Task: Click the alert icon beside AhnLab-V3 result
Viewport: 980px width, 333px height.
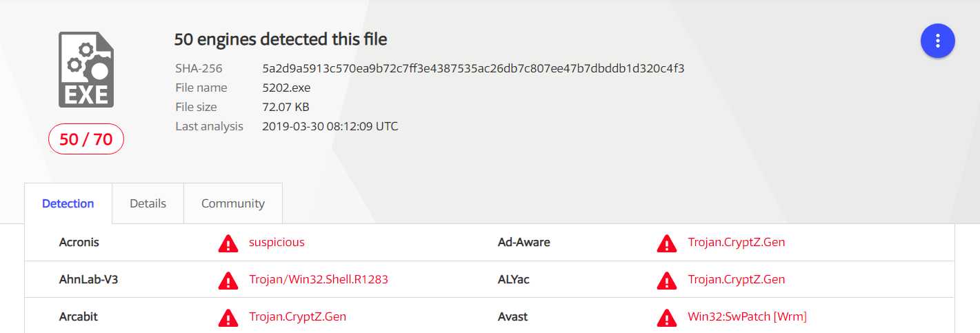Action: (x=228, y=281)
